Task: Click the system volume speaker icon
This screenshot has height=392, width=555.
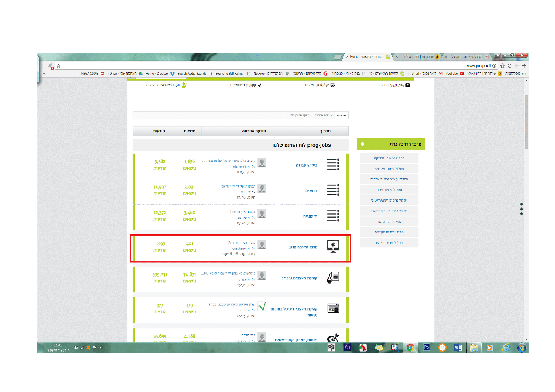Action: 76,348
